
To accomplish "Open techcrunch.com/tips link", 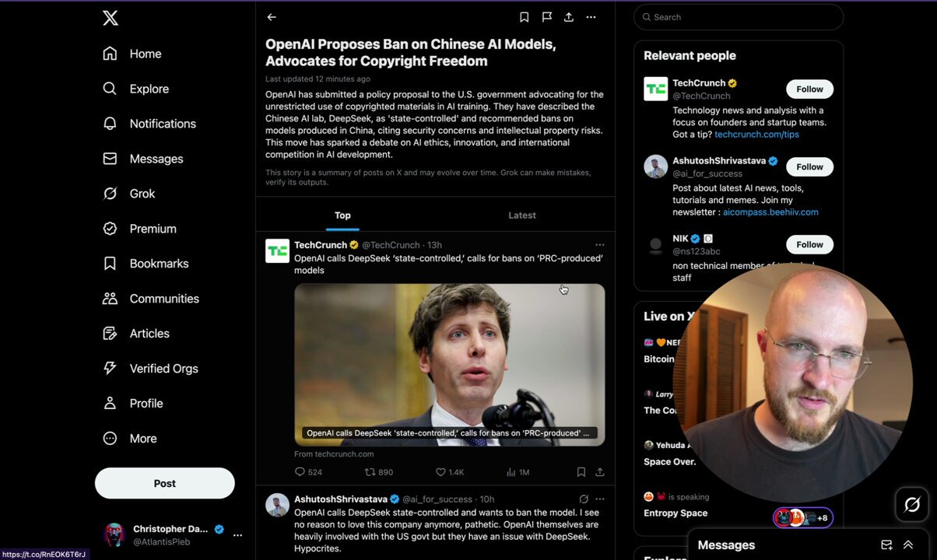I will (x=756, y=135).
